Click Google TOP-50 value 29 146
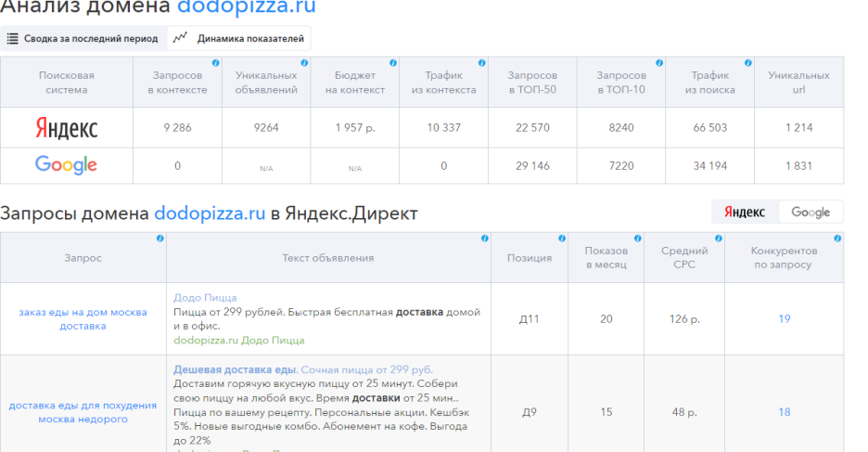The width and height of the screenshot is (868, 452). 532,165
